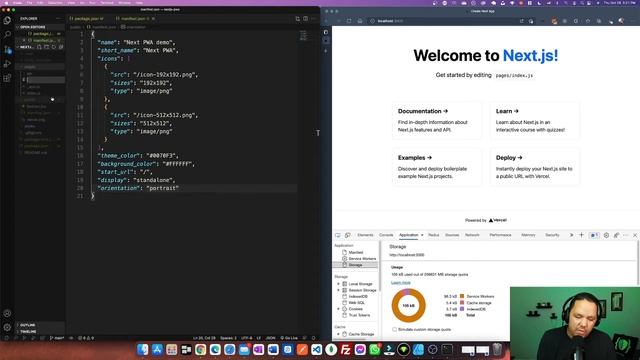
Task: Click the split editor icon in VS Code
Action: tap(305, 19)
